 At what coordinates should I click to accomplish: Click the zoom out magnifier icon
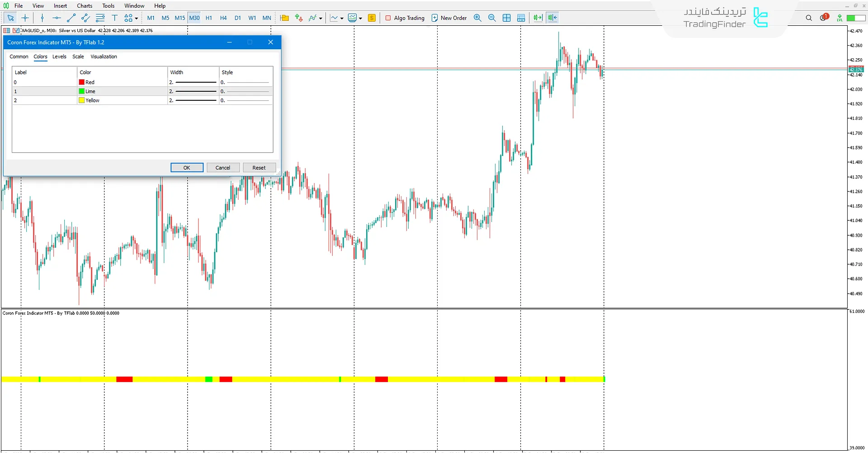click(492, 18)
